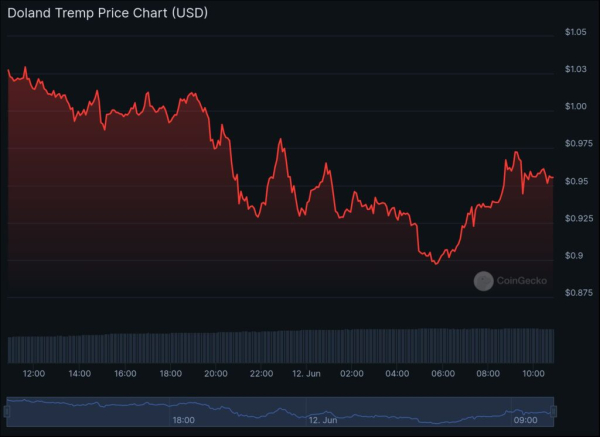
Task: Click the 18:00 label on main x-axis
Action: (x=171, y=373)
